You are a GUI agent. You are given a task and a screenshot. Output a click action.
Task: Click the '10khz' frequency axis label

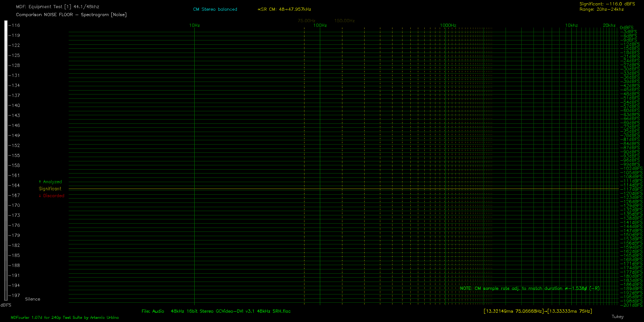point(571,25)
